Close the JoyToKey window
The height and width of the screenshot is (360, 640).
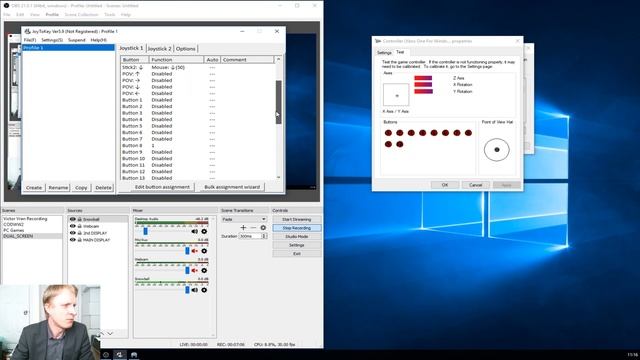click(277, 31)
